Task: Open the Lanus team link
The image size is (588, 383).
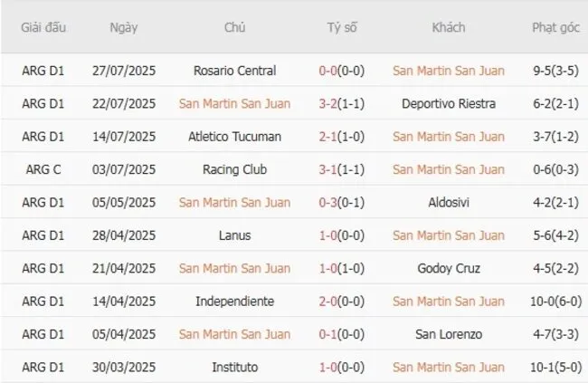Action: pyautogui.click(x=235, y=235)
